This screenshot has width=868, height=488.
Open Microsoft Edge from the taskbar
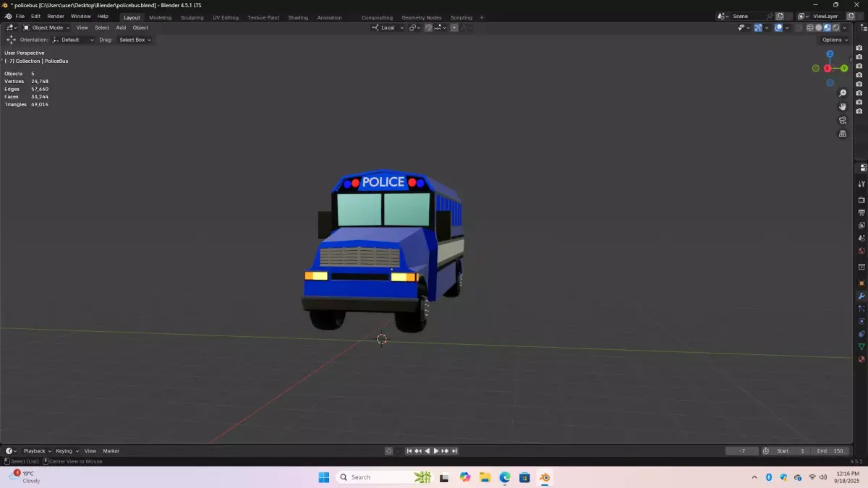(x=505, y=477)
